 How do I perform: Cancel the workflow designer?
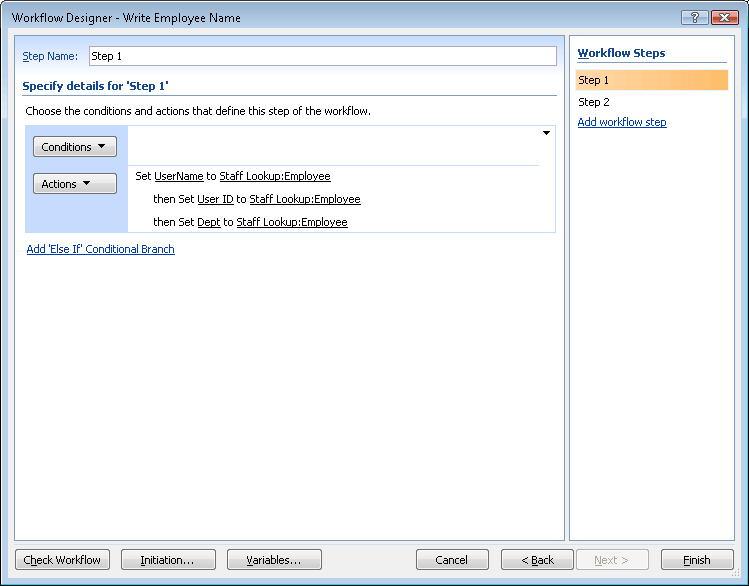[x=452, y=560]
